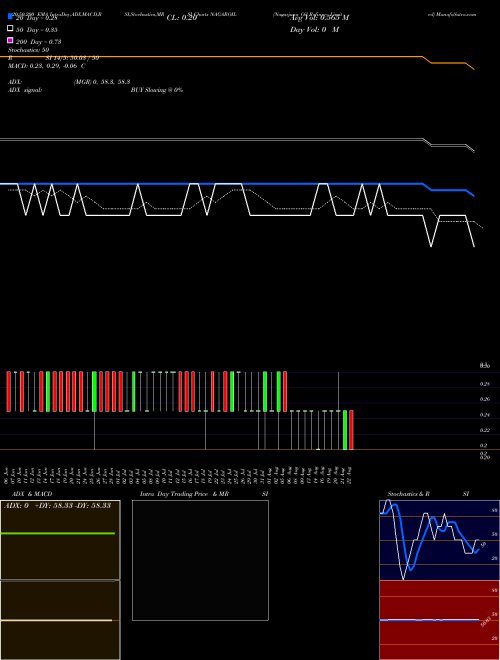Click the '22 Aug' last date axis label
The width and height of the screenshot is (500, 660).
tap(350, 474)
